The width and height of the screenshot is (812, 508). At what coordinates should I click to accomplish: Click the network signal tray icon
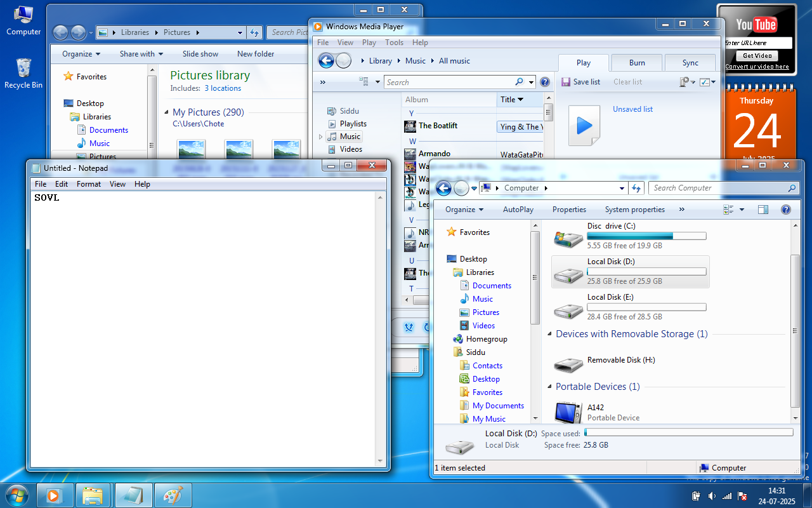coord(727,496)
